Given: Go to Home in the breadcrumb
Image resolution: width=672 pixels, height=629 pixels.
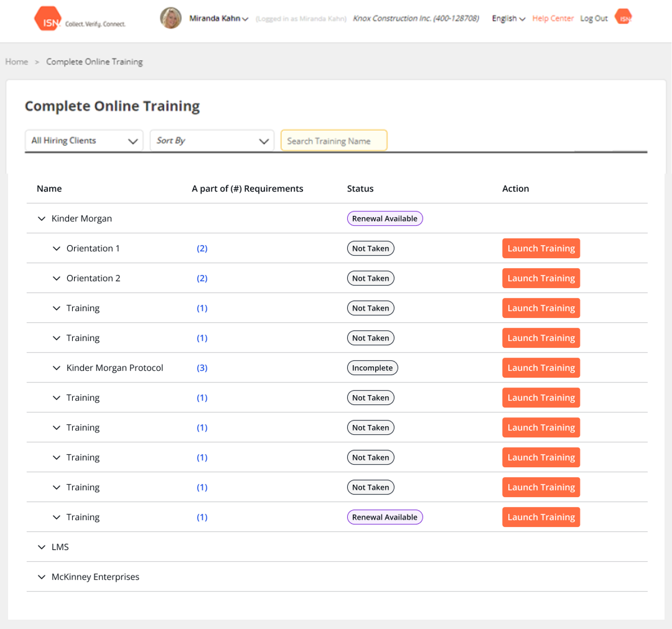Looking at the screenshot, I should tap(17, 62).
